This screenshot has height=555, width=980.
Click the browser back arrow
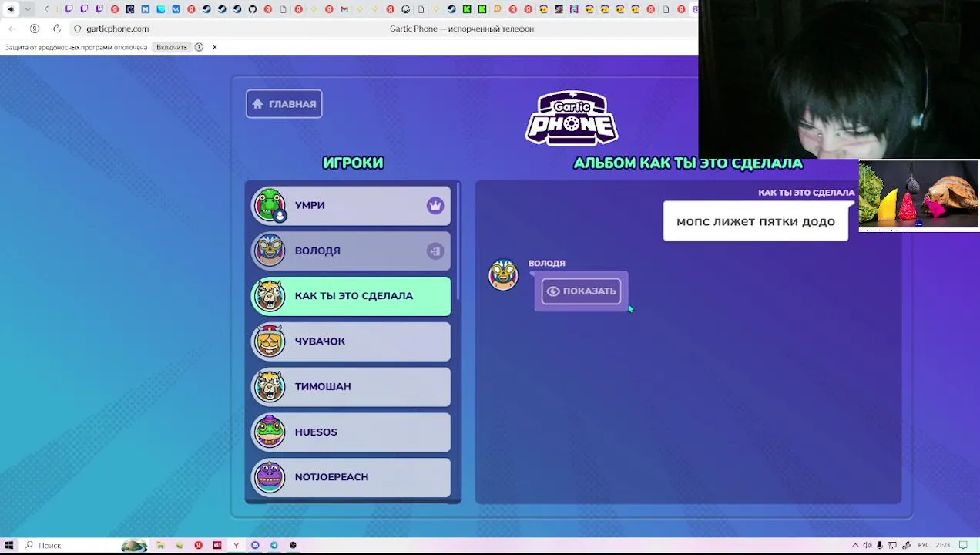coord(12,29)
